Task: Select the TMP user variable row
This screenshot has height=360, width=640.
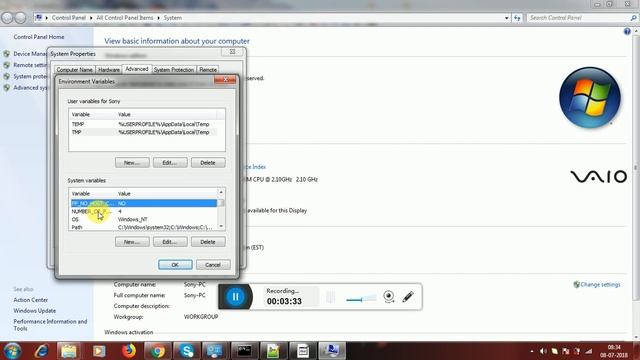Action: point(144,132)
